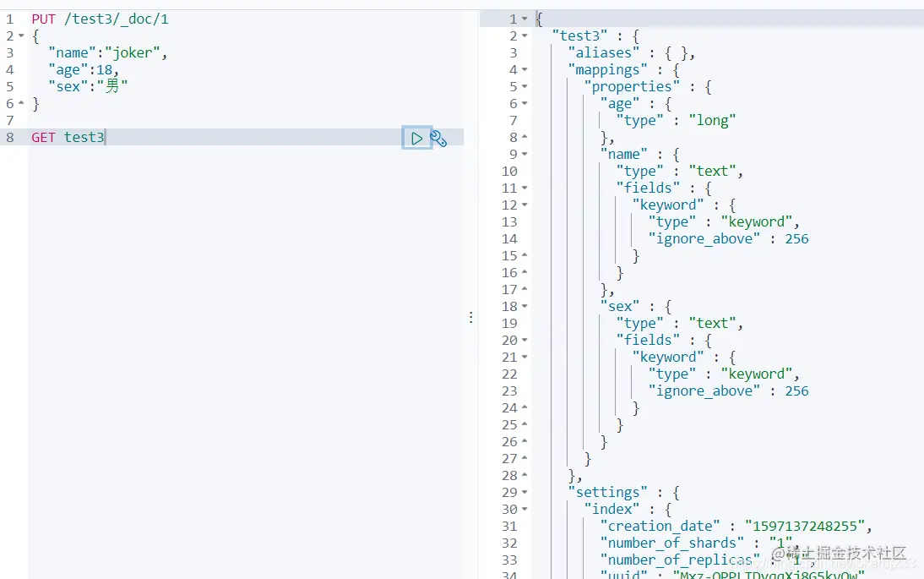Open the wrench tools menu

click(x=438, y=139)
